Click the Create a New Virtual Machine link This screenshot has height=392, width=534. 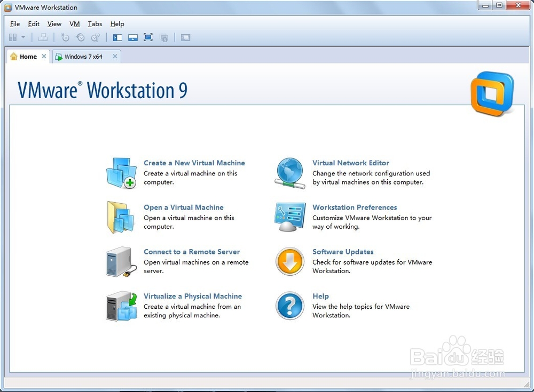pyautogui.click(x=194, y=163)
